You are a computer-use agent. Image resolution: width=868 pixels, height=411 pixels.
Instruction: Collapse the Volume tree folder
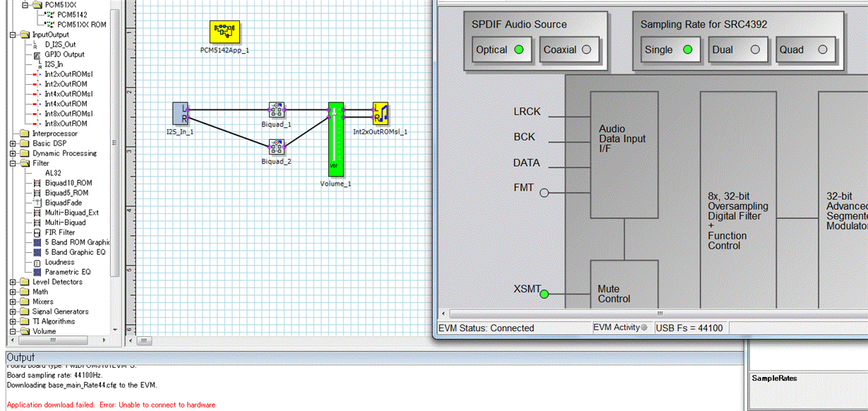tap(13, 331)
